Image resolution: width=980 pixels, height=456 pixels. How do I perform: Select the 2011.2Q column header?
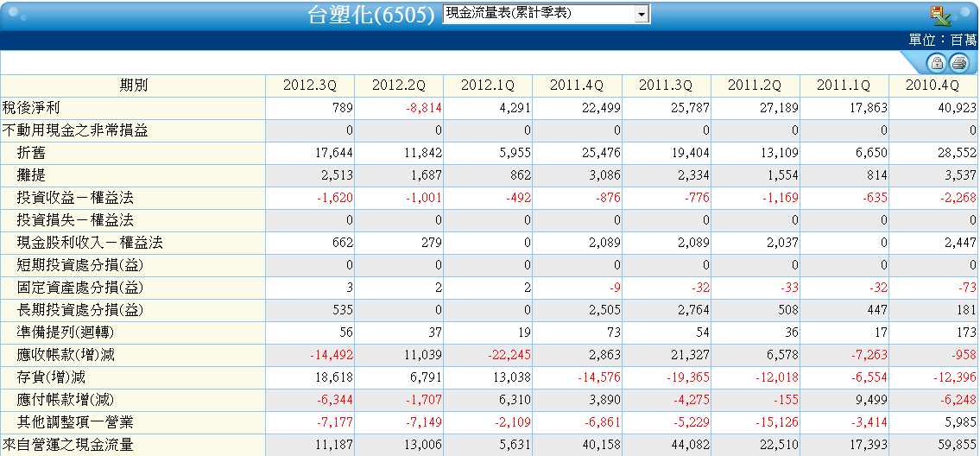click(x=755, y=85)
